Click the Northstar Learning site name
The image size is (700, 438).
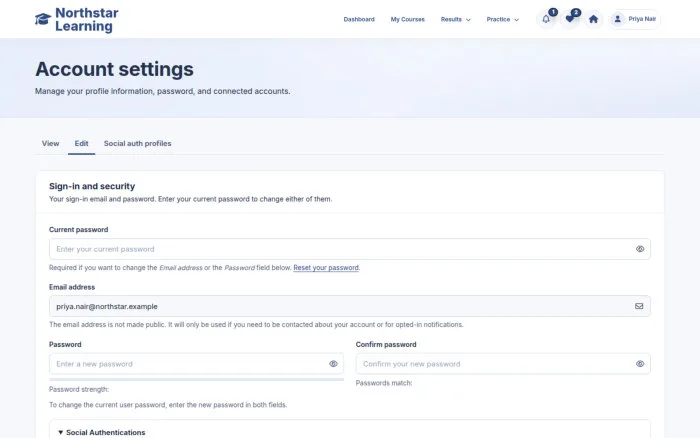click(x=87, y=20)
